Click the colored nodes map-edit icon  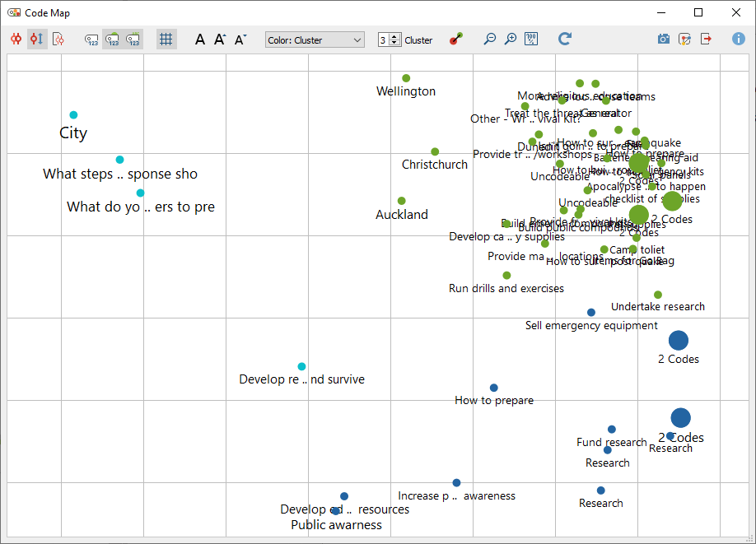coord(684,39)
